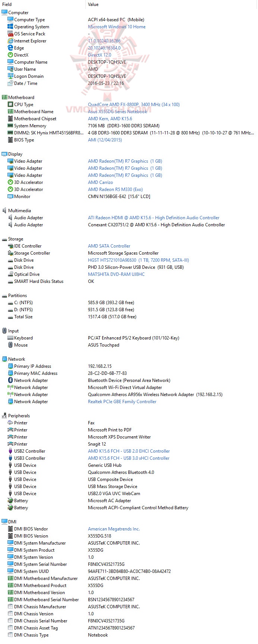The image size is (258, 644).
Task: Open the Microsoft Windows 10 Home link
Action: click(117, 27)
